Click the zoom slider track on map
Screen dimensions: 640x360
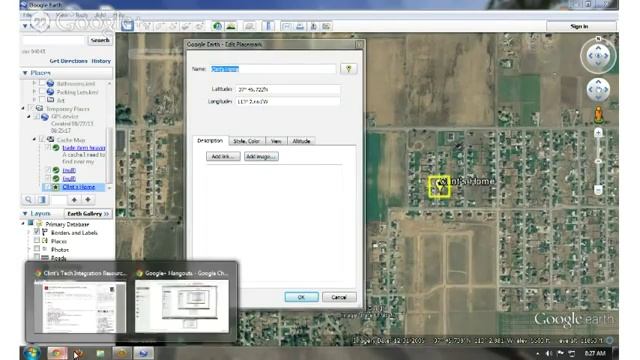[x=598, y=161]
